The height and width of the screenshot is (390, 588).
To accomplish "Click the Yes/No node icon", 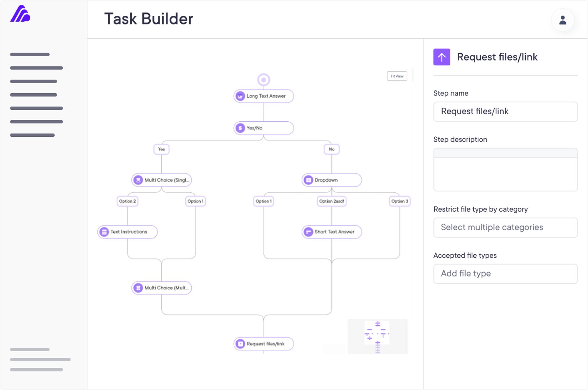I will pos(240,128).
